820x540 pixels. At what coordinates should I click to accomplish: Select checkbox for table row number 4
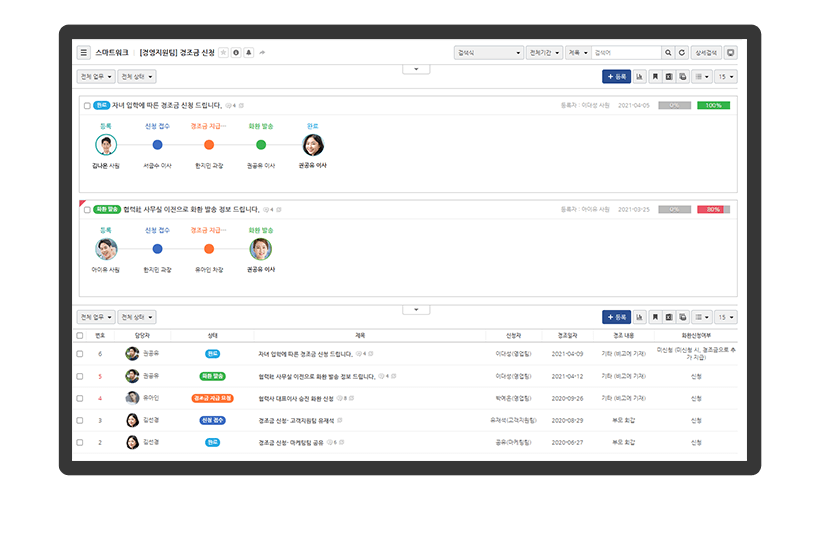[x=79, y=398]
